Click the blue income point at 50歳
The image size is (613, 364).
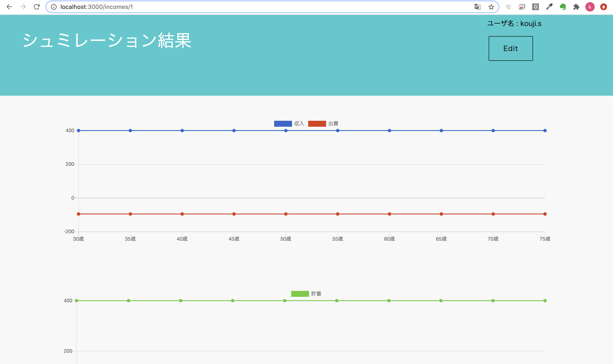pyautogui.click(x=286, y=131)
